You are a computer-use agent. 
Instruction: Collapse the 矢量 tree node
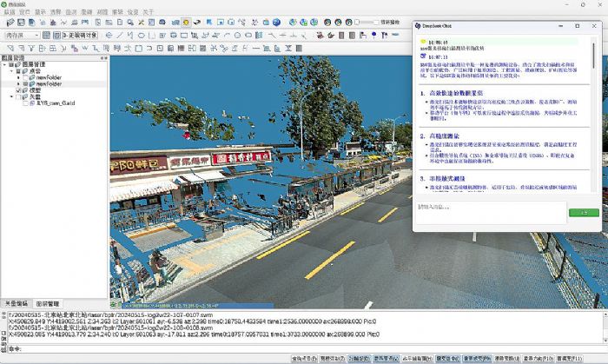pos(12,96)
